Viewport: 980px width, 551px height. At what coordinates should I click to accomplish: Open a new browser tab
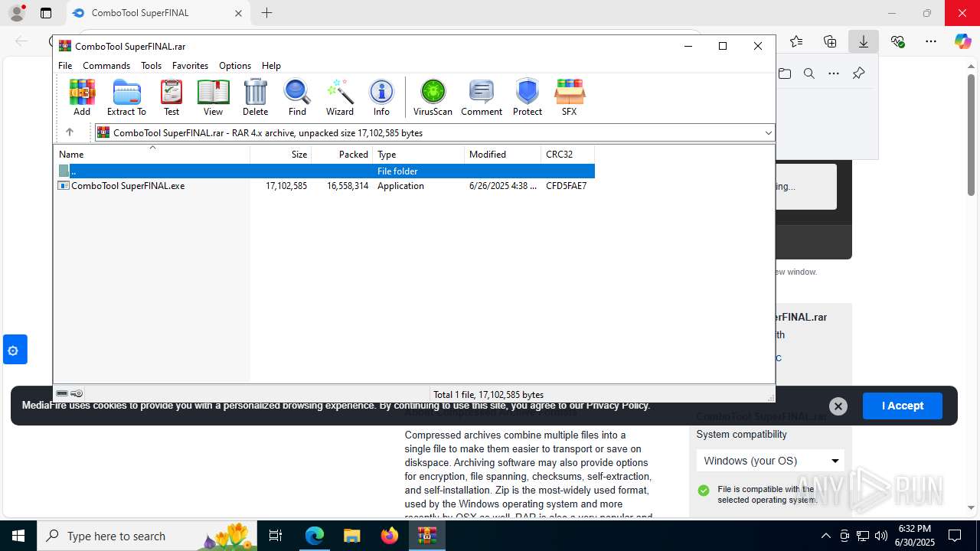[x=266, y=13]
